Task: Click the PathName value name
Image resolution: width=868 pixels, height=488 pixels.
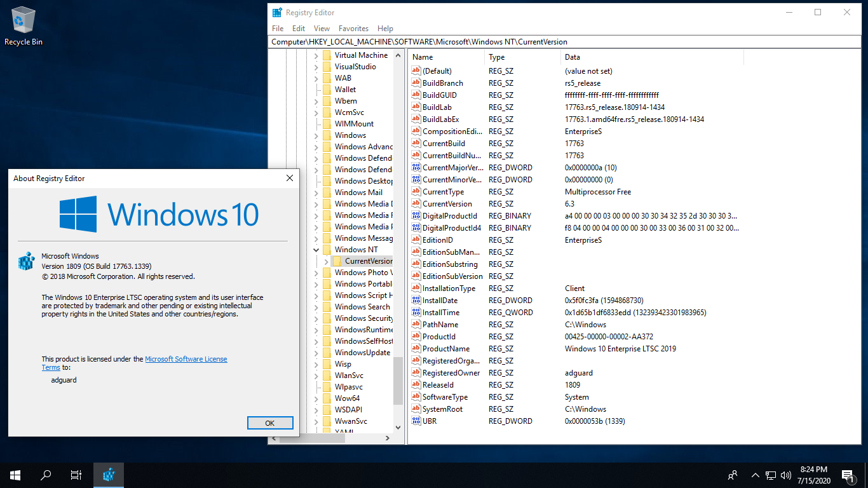Action: pyautogui.click(x=442, y=325)
